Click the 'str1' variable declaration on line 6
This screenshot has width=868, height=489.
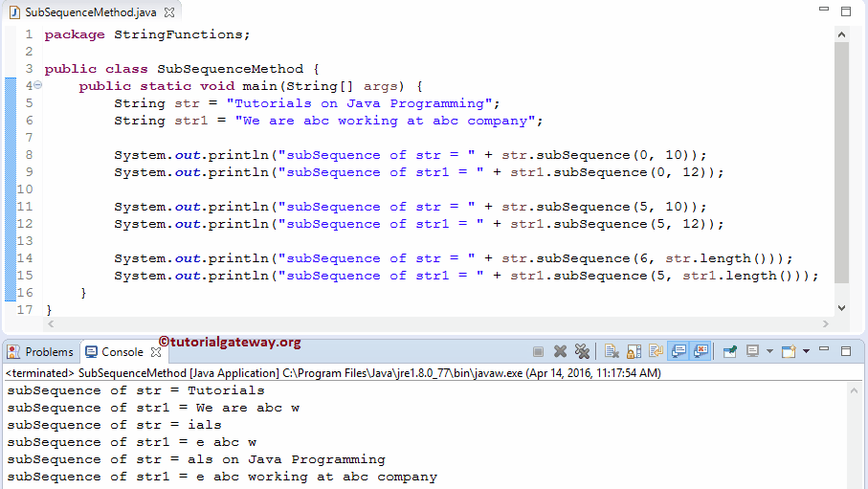(191, 121)
